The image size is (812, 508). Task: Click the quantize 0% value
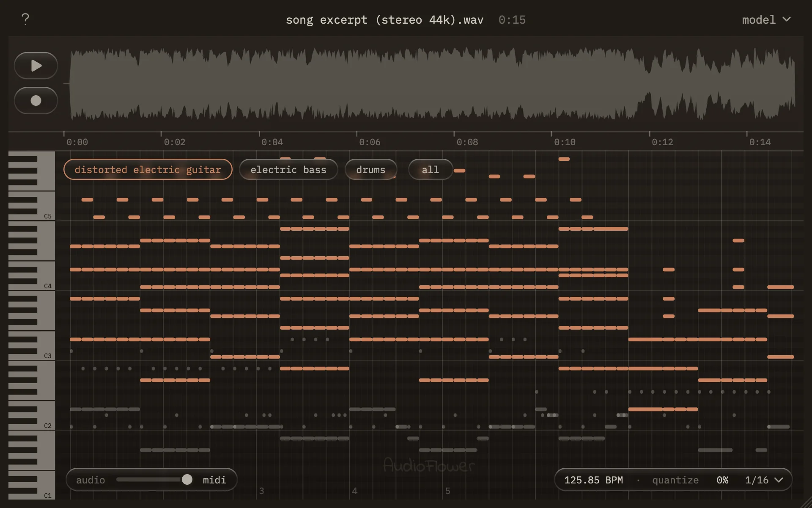(722, 480)
